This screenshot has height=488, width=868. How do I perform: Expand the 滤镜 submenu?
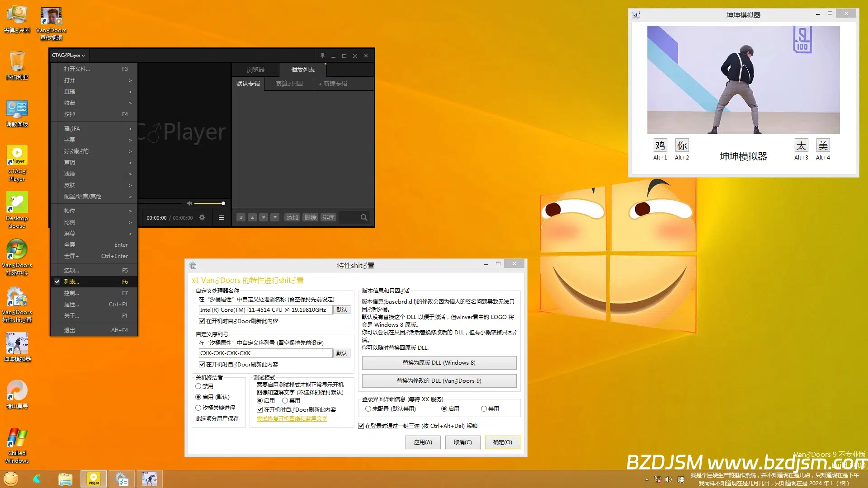[94, 174]
